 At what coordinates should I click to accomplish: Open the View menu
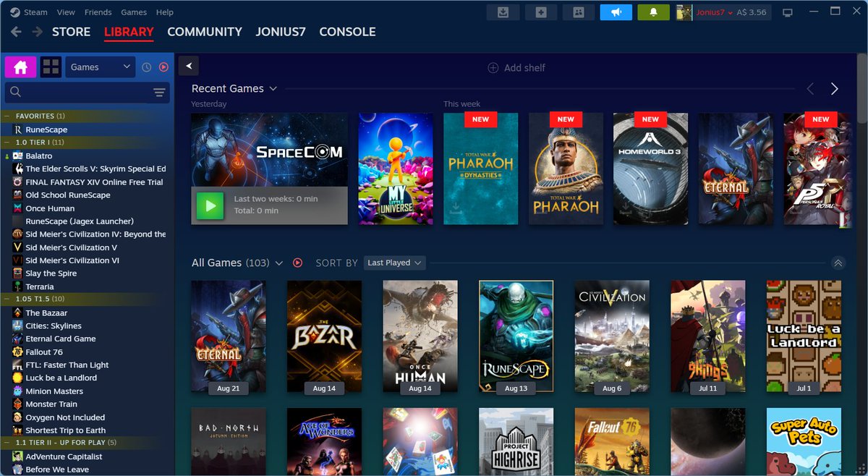tap(66, 12)
